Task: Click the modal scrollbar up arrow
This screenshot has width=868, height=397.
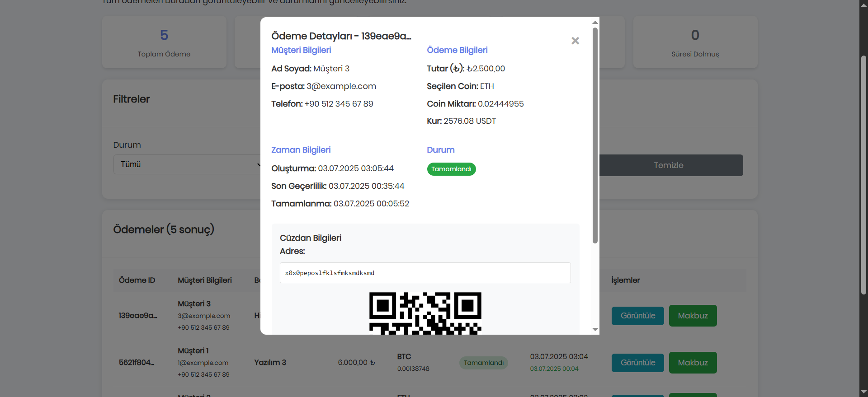Action: 595,22
